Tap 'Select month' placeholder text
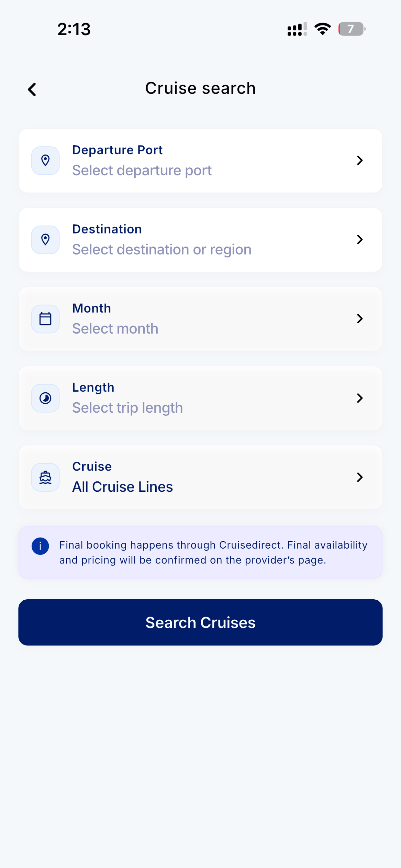Screen dimensions: 401x868 (115, 329)
